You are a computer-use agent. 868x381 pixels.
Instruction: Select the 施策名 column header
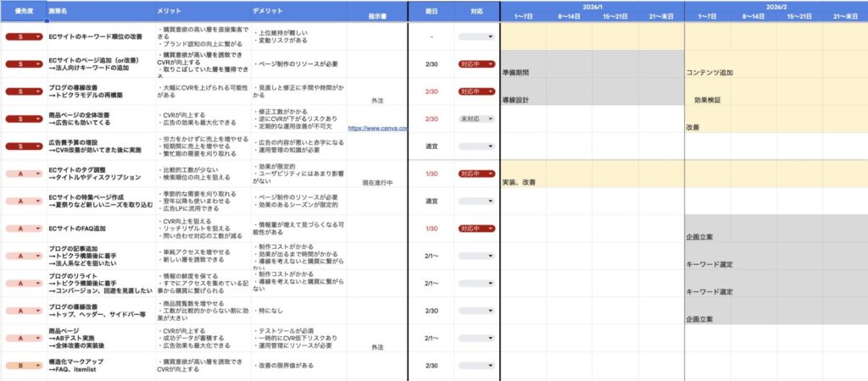(60, 10)
